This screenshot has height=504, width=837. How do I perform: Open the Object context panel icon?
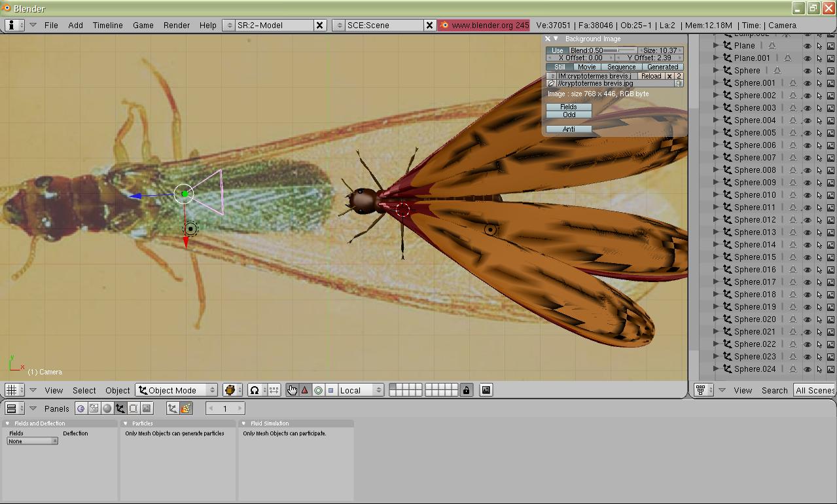click(x=120, y=408)
